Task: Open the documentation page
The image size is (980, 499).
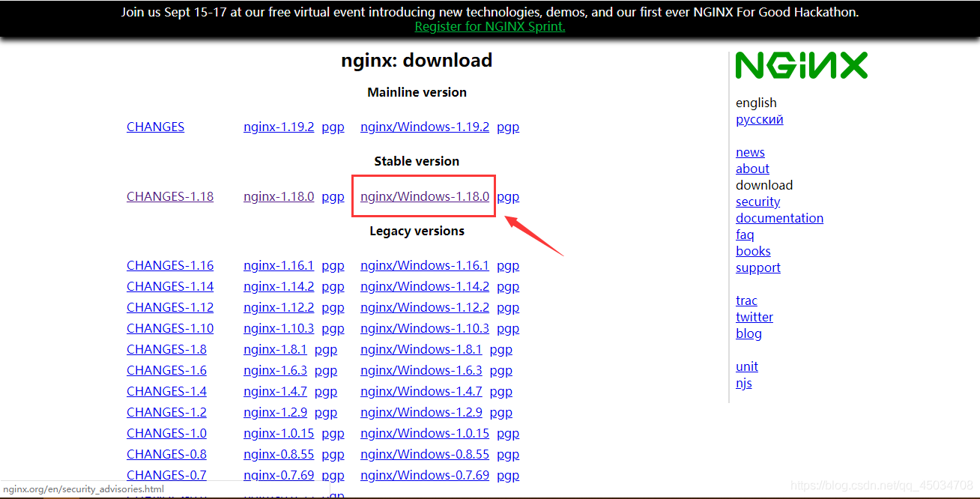Action: tap(779, 218)
